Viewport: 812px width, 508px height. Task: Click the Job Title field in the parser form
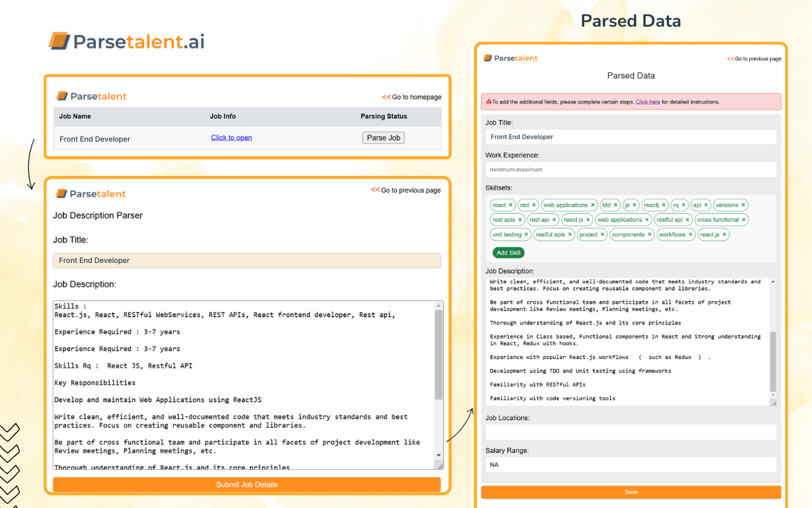coord(247,260)
